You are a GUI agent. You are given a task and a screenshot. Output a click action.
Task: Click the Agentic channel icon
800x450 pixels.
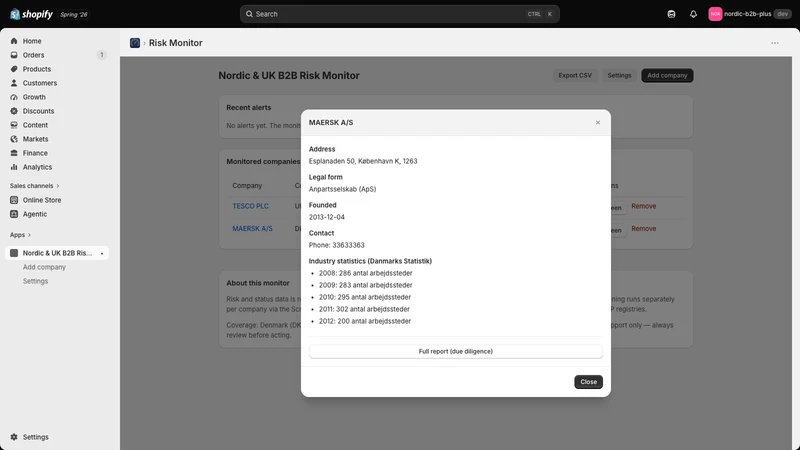click(14, 214)
